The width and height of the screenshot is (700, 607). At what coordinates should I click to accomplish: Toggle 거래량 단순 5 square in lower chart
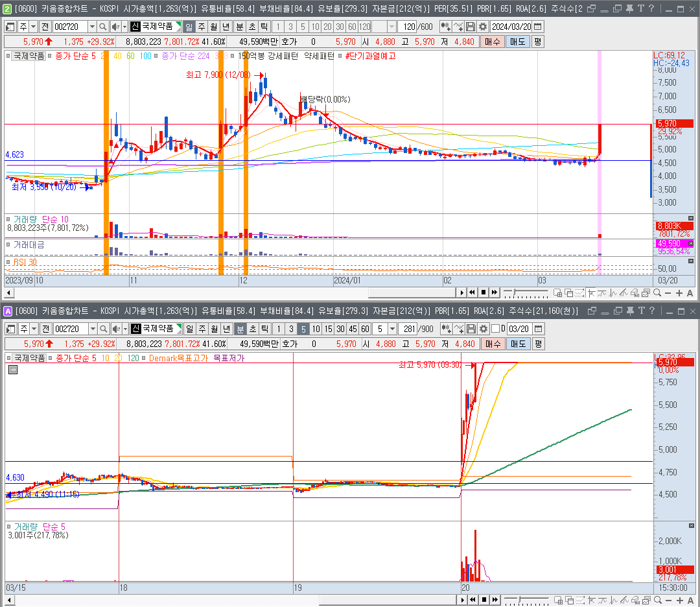pos(8,527)
